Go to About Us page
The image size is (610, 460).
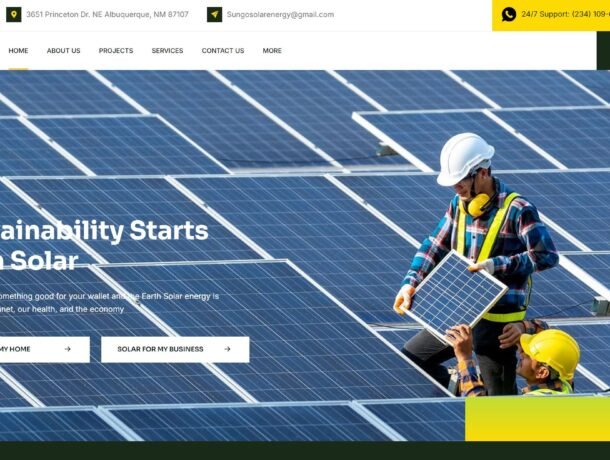click(63, 51)
